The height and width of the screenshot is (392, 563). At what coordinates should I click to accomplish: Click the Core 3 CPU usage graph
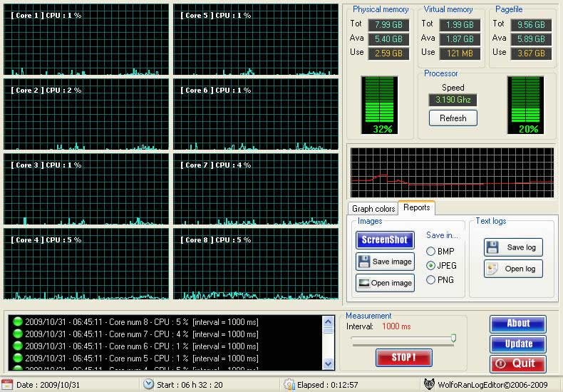pyautogui.click(x=86, y=189)
